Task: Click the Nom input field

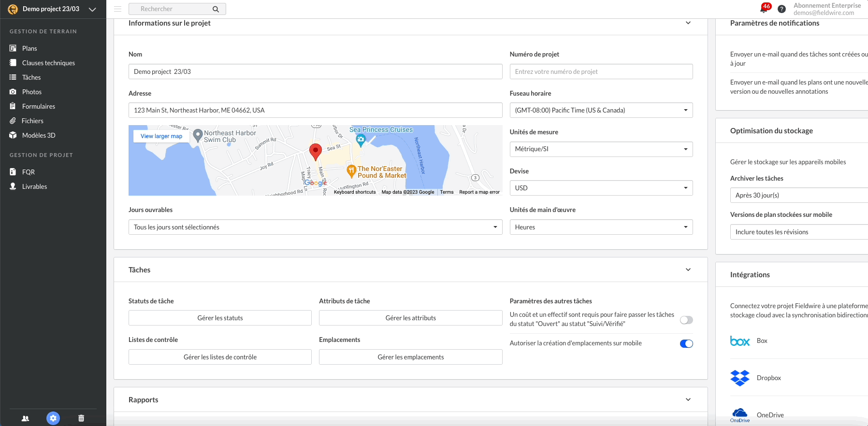Action: coord(316,71)
